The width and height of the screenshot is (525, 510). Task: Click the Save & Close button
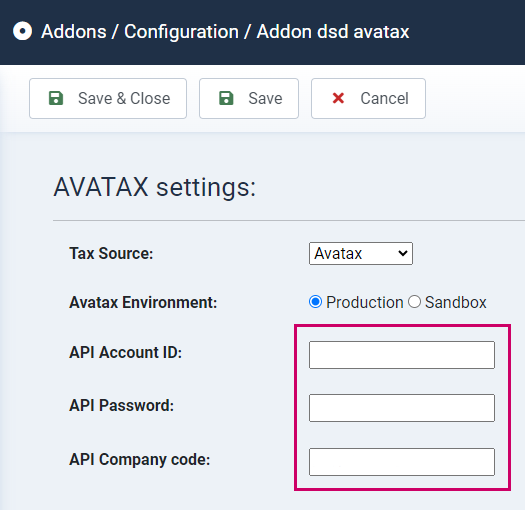tap(108, 98)
